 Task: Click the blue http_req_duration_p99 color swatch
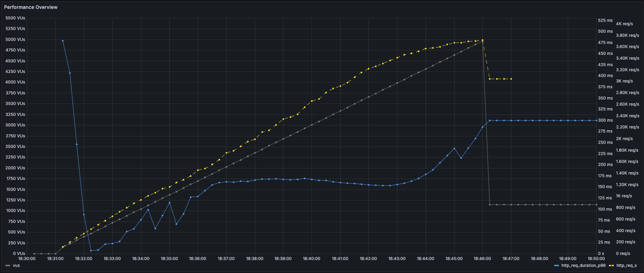[557, 266]
